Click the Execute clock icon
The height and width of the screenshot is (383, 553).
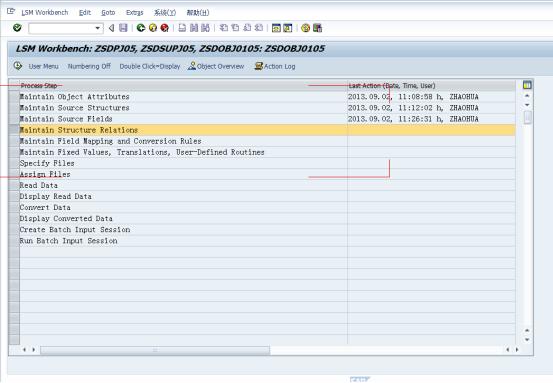coord(18,66)
